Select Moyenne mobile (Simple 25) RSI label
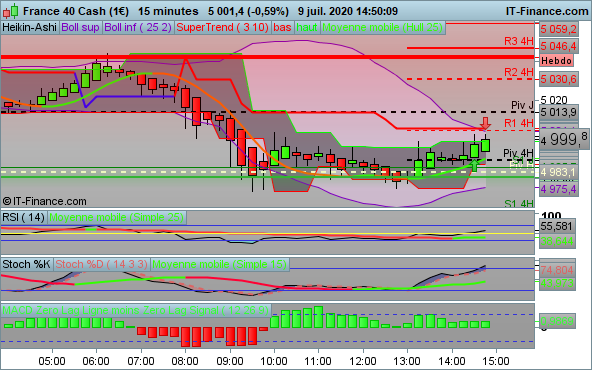 [x=116, y=217]
